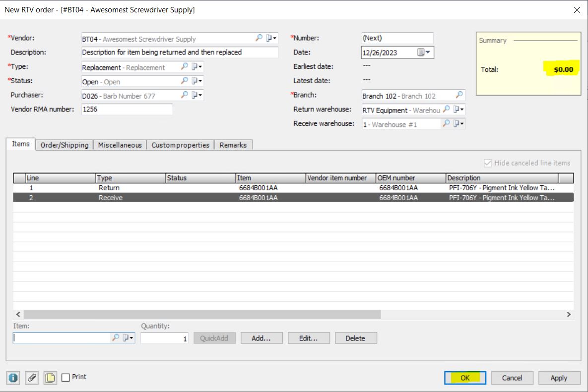Screen dimensions: 588x392
Task: Add a new line item with Add...
Action: point(261,338)
